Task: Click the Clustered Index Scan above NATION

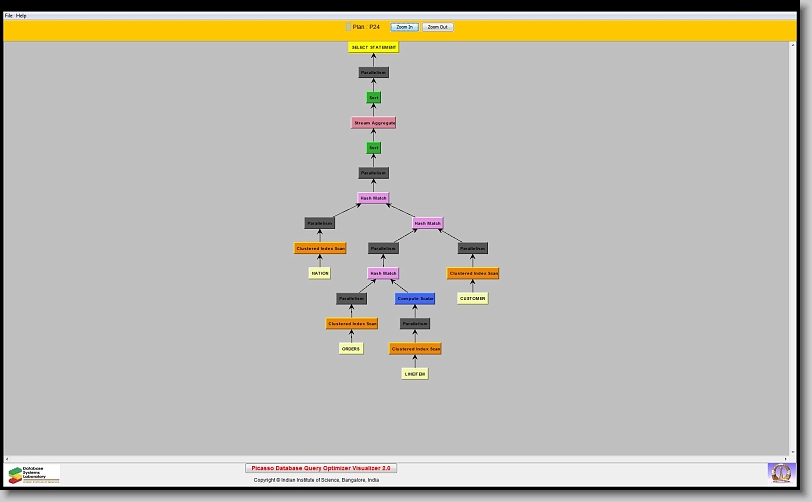Action: click(x=320, y=248)
